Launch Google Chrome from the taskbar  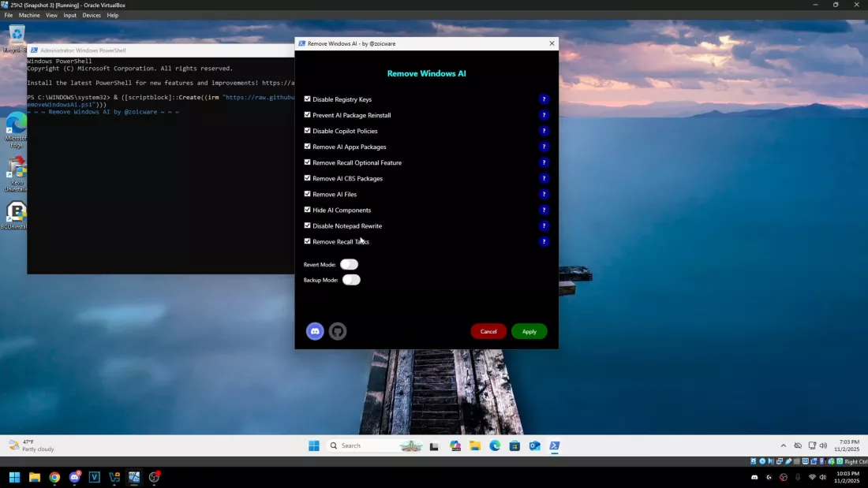pyautogui.click(x=54, y=477)
